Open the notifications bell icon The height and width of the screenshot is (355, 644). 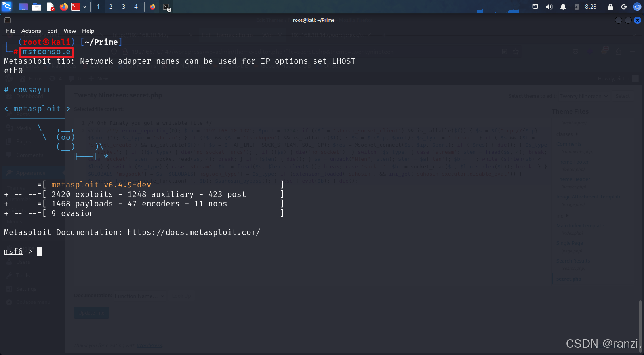click(563, 7)
